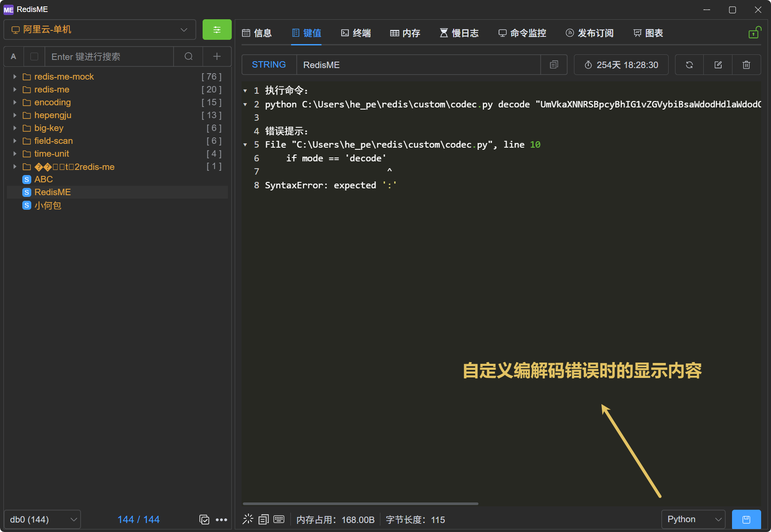771x532 pixels.
Task: Click the search magnifier icon
Action: 188,56
